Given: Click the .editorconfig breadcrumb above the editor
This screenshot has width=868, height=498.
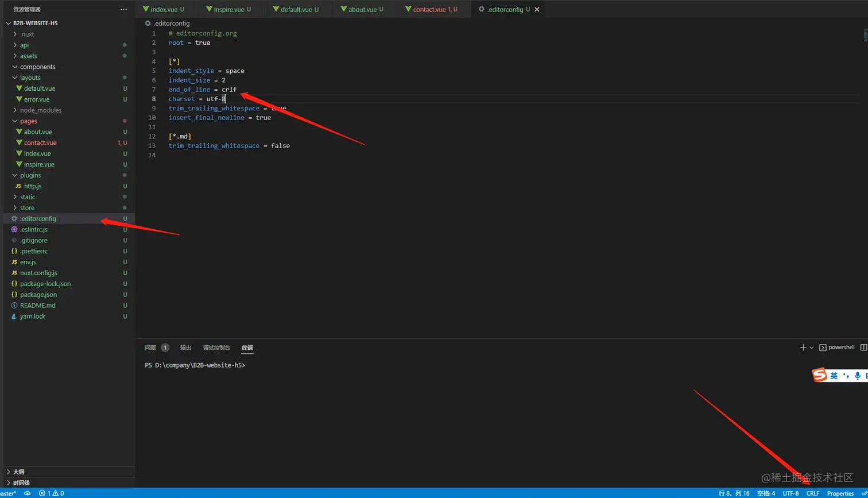Looking at the screenshot, I should (x=168, y=24).
